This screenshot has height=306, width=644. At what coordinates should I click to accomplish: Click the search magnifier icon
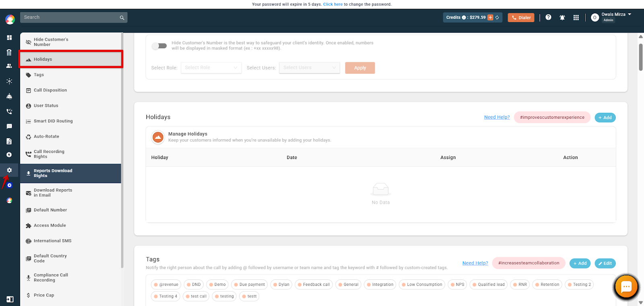(x=122, y=18)
